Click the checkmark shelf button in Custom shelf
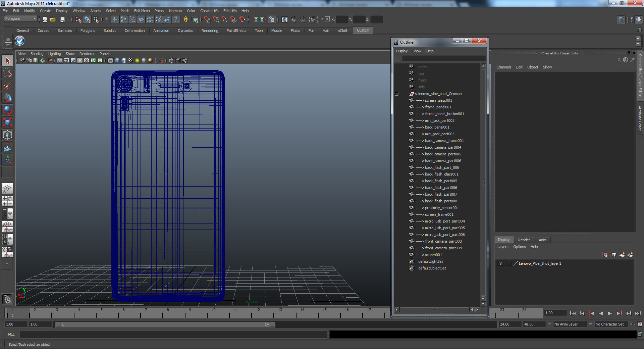 (x=20, y=41)
